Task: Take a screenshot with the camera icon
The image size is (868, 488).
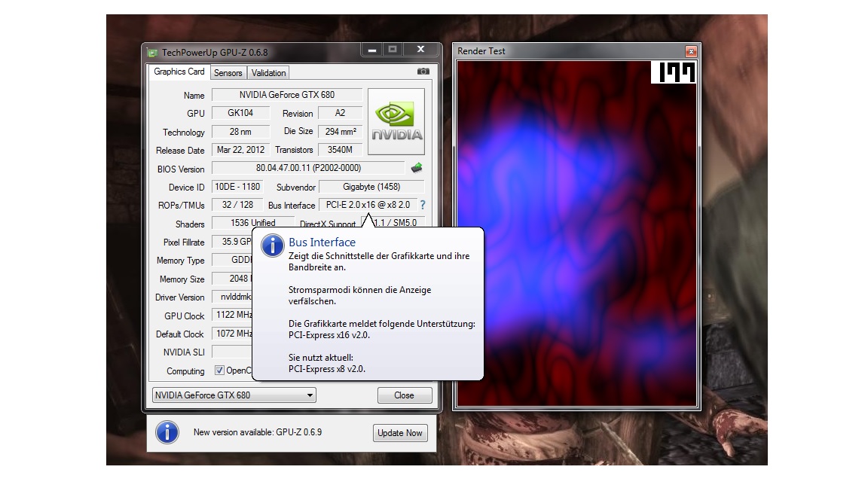Action: [x=423, y=72]
